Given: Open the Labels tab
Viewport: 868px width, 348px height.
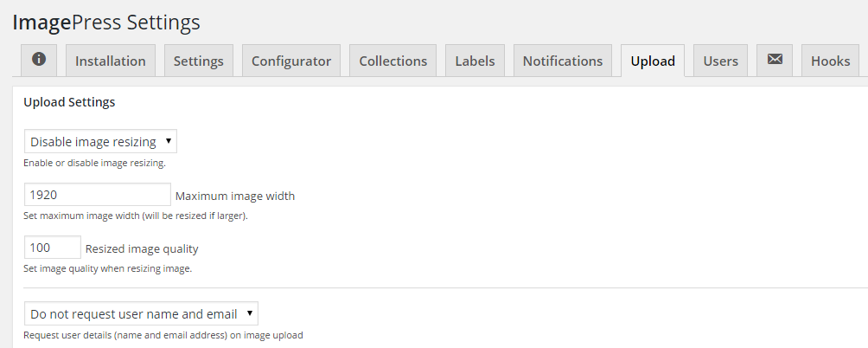Looking at the screenshot, I should click(x=475, y=61).
